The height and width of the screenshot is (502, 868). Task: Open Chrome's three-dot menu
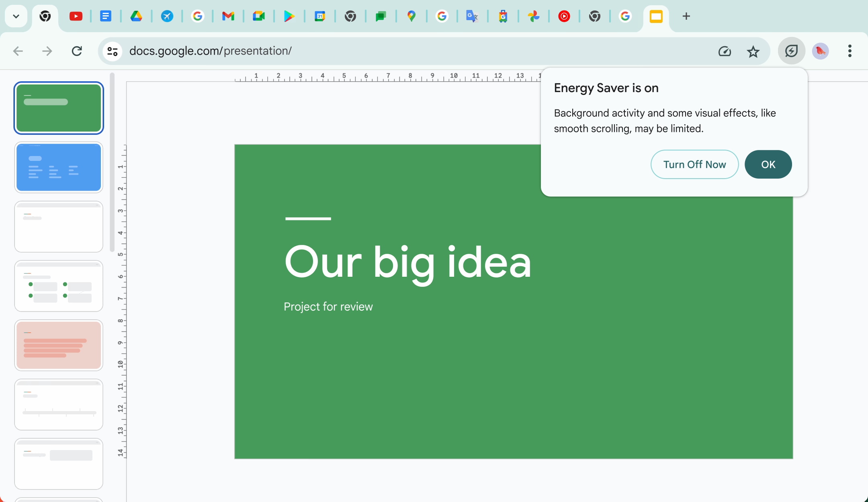pos(850,51)
